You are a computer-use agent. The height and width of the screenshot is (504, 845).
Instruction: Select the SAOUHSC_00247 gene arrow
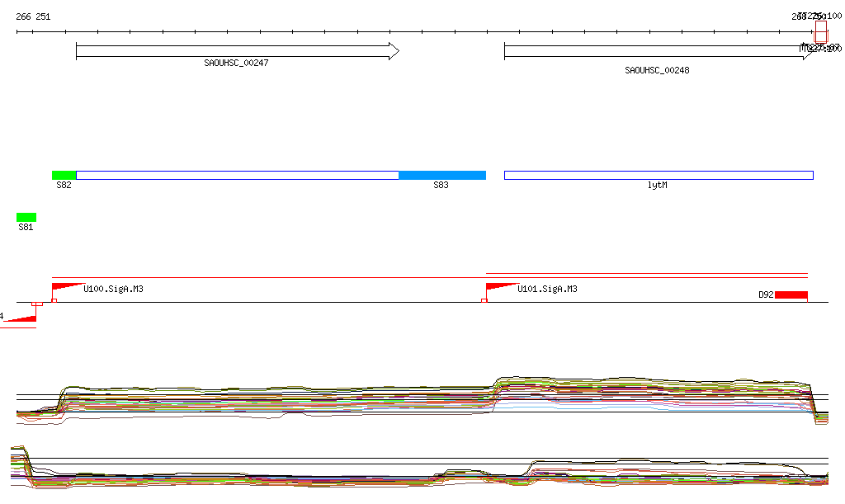pyautogui.click(x=237, y=51)
